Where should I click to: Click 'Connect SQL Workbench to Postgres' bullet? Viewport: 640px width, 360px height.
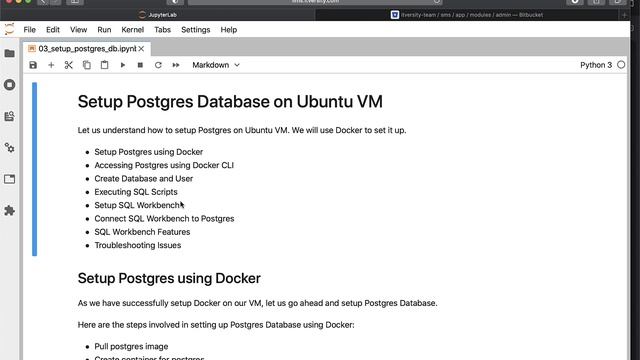click(164, 219)
